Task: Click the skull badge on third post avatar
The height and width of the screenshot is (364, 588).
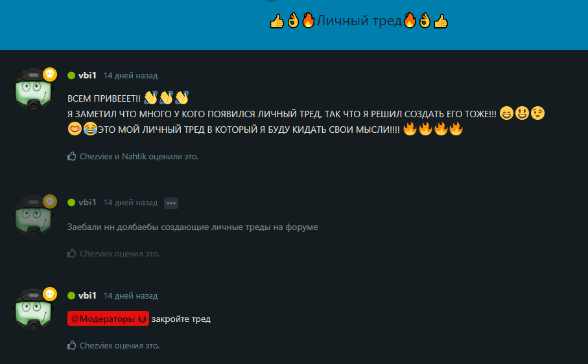Action: click(50, 294)
